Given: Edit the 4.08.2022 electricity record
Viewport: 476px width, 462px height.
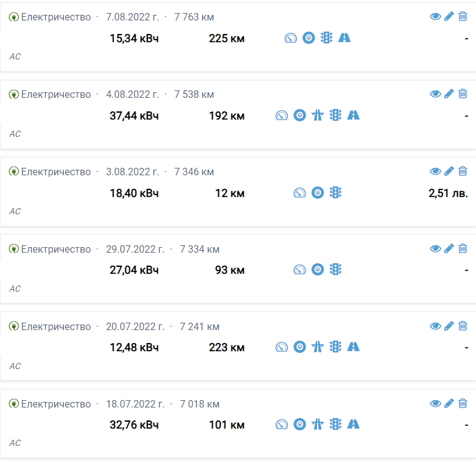Looking at the screenshot, I should tap(449, 94).
